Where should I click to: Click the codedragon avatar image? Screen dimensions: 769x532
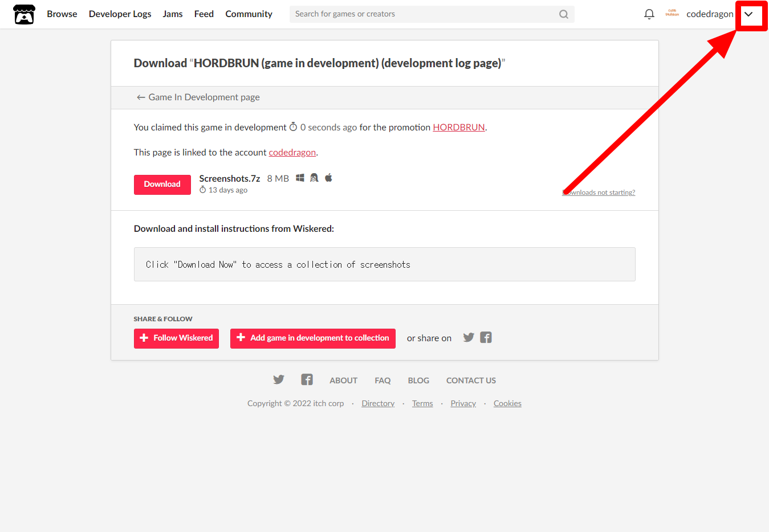[672, 14]
